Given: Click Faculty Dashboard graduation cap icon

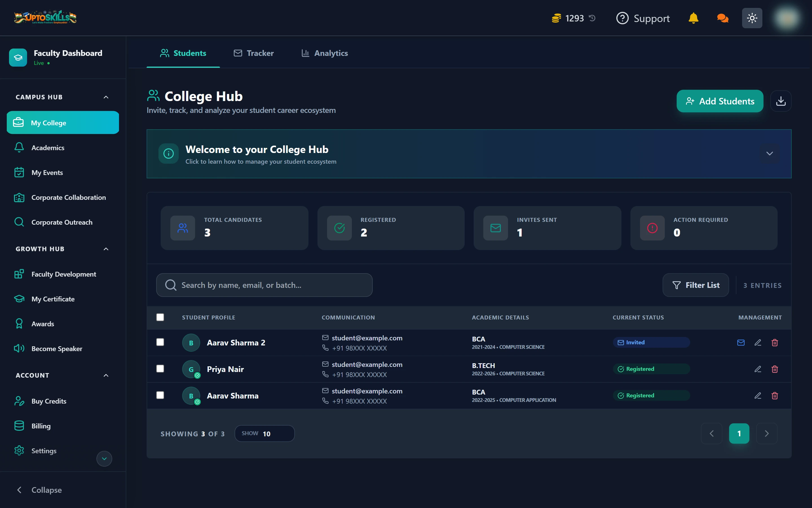Looking at the screenshot, I should 18,58.
